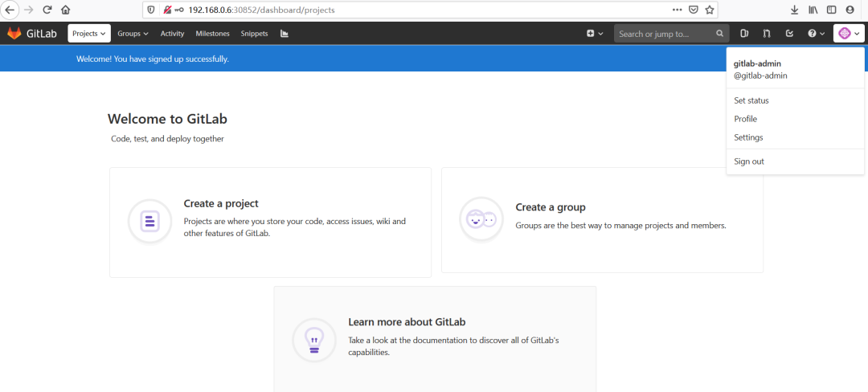Image resolution: width=868 pixels, height=392 pixels.
Task: Click the GitLab fox logo
Action: click(14, 33)
